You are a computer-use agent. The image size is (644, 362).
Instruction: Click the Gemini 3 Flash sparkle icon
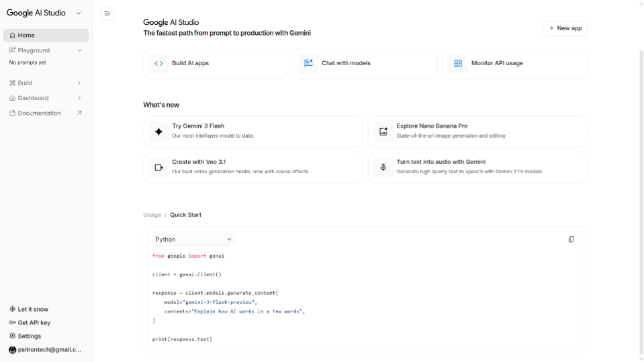[x=158, y=132]
